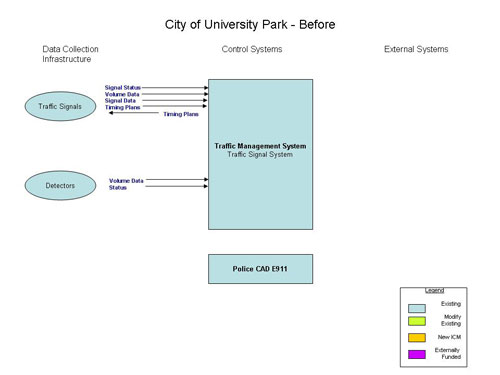
Task: Select the Police CAD E911 box
Action: click(x=261, y=269)
